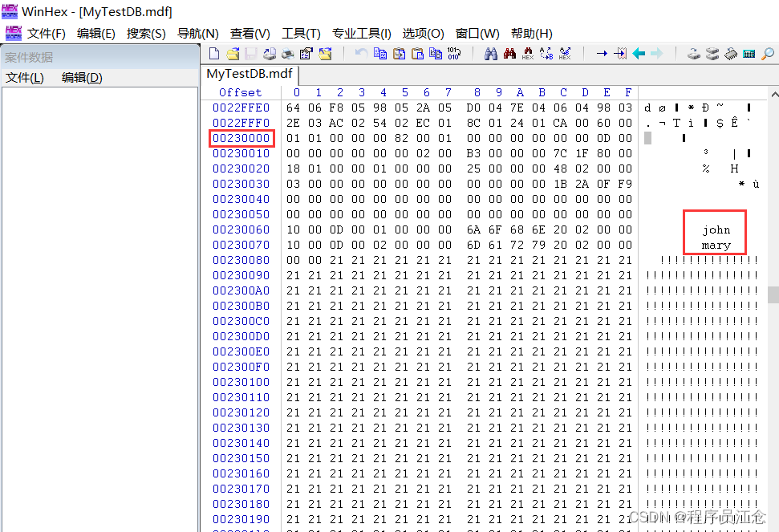Click the scrollbar up arrow
This screenshot has width=779, height=532.
[x=773, y=93]
